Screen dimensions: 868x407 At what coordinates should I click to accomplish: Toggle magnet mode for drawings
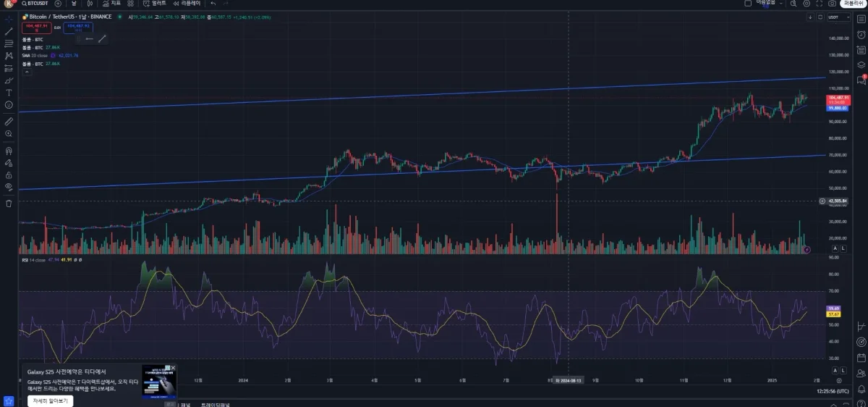9,151
